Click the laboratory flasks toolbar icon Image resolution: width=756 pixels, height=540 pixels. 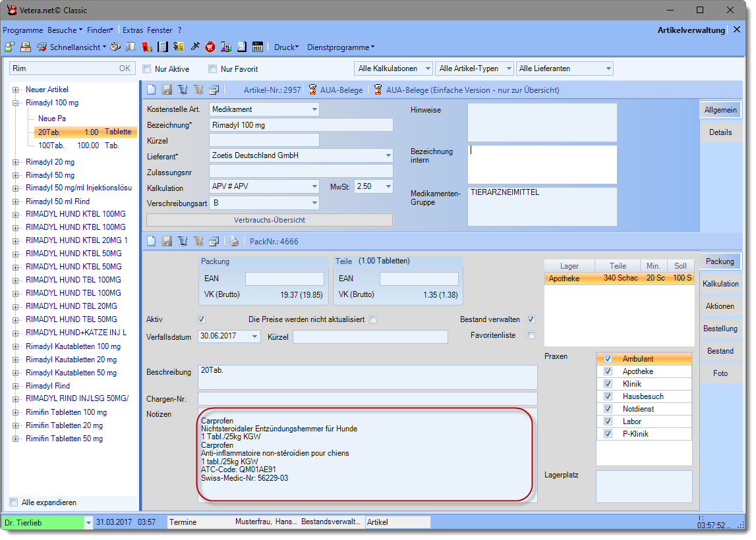point(226,47)
